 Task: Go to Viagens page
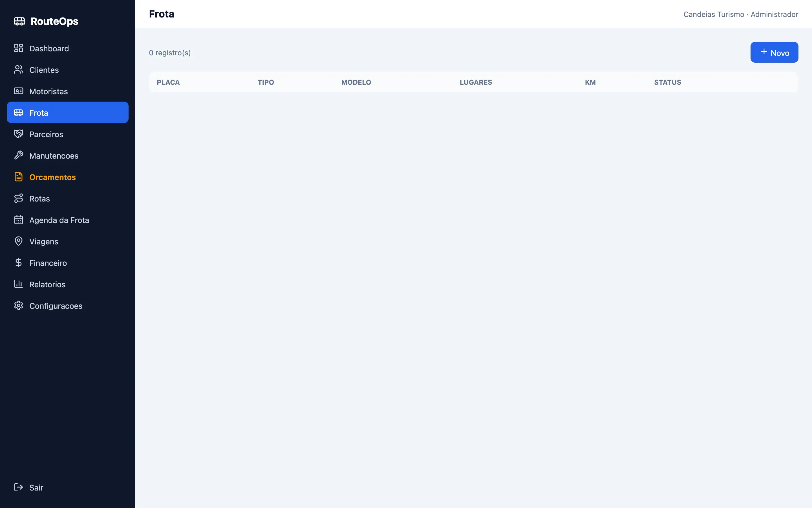pyautogui.click(x=67, y=242)
